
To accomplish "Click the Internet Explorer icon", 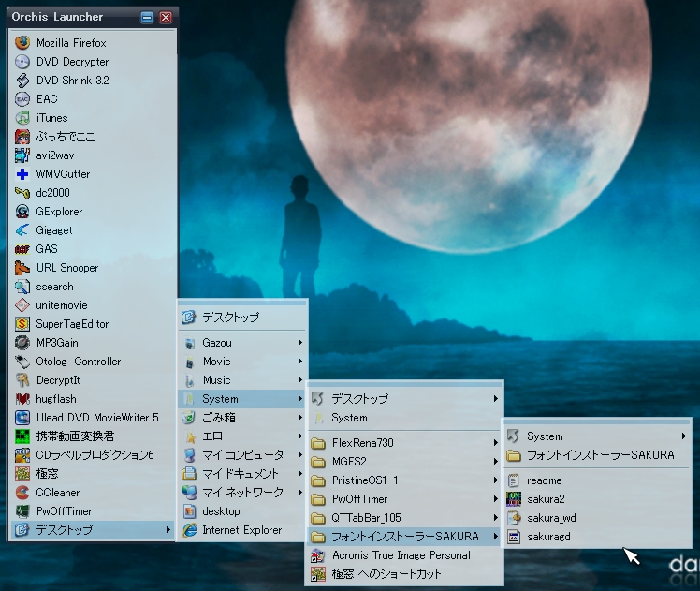I will click(189, 530).
